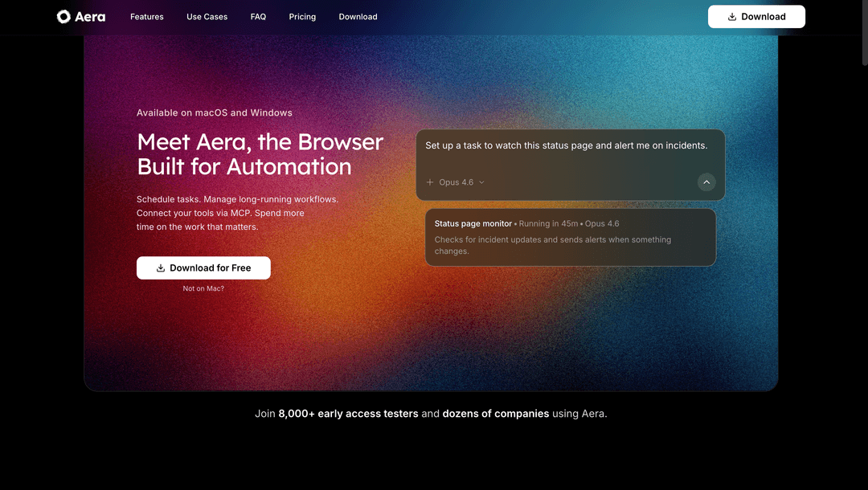Open the Status page monitor task card
Image resolution: width=868 pixels, height=490 pixels.
click(571, 237)
